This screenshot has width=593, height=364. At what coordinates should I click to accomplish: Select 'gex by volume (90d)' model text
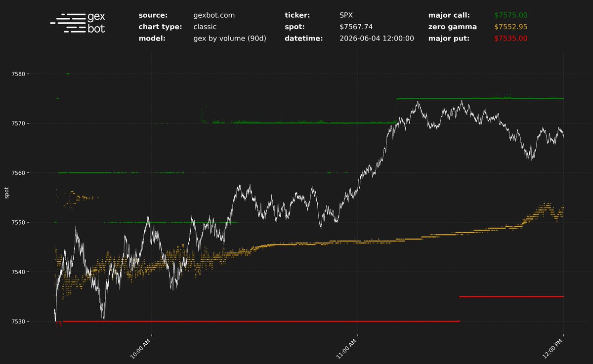coord(230,38)
